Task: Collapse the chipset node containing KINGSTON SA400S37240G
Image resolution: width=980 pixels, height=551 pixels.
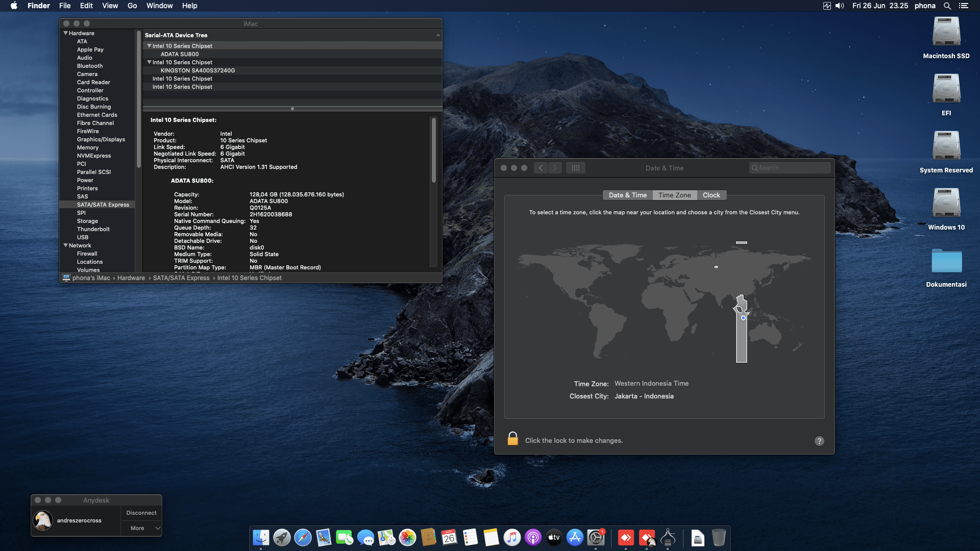Action: point(150,62)
